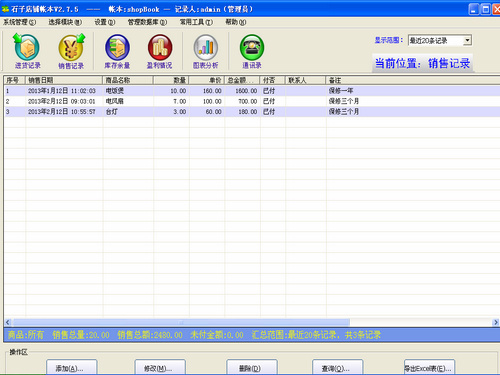This screenshot has width=500, height=375.
Task: Click the 导出Excel表(E) export button
Action: [x=429, y=367]
